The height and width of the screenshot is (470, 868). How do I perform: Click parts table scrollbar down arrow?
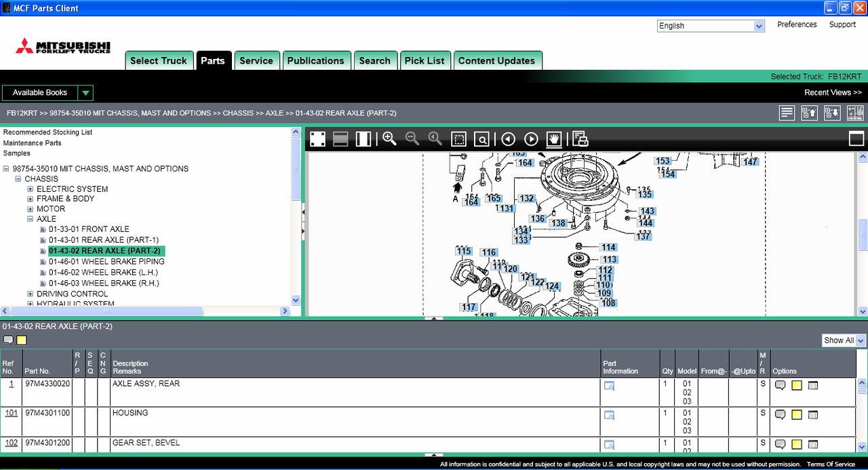pyautogui.click(x=862, y=448)
